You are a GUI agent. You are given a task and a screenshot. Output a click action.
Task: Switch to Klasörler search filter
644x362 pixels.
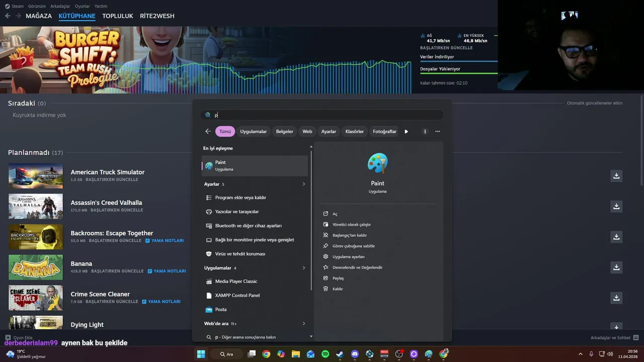point(354,131)
